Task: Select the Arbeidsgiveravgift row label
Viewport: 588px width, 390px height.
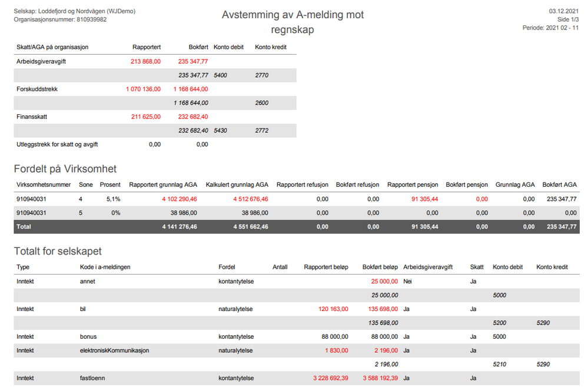Action: point(41,61)
